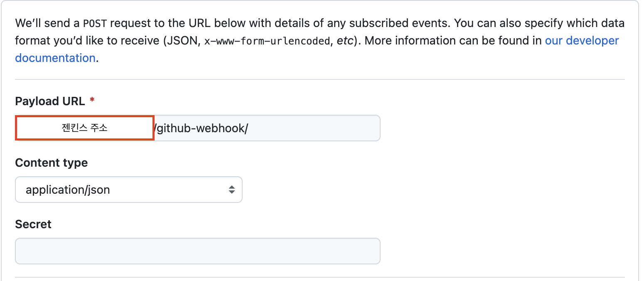Focus the empty Secret input field

(198, 251)
